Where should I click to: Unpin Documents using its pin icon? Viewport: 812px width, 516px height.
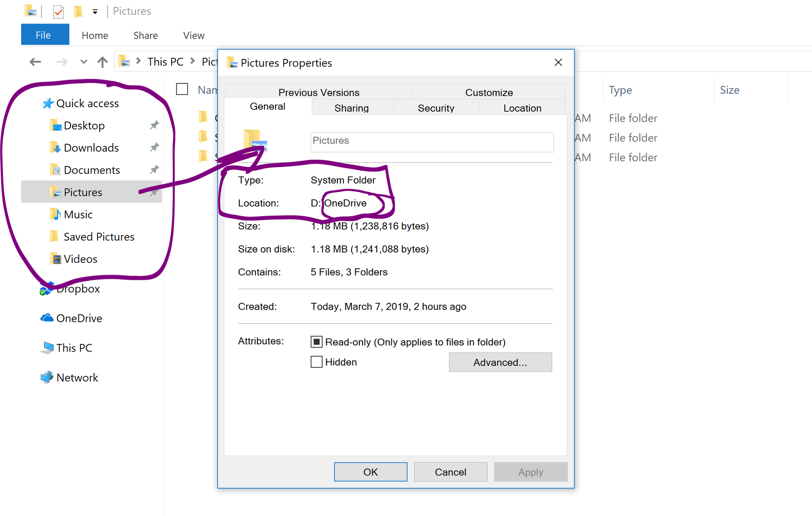(x=154, y=169)
